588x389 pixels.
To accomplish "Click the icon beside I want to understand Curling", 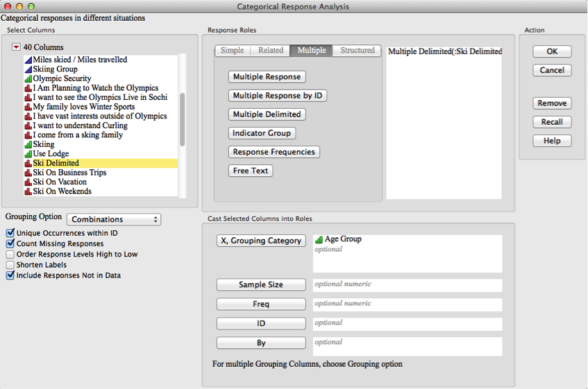I will click(x=28, y=126).
